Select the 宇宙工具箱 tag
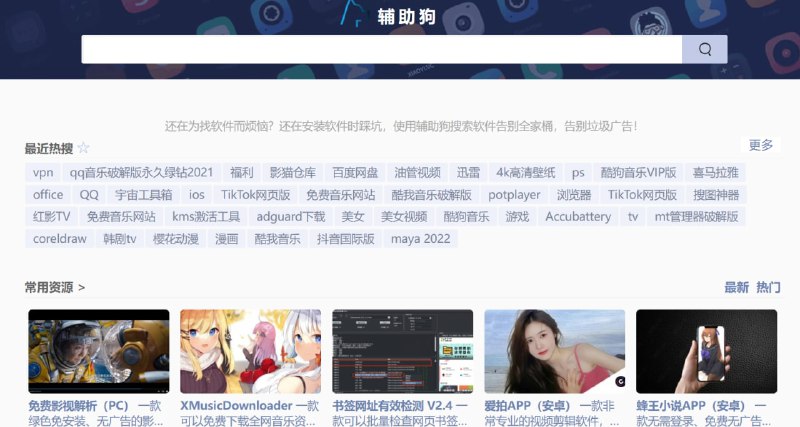 point(143,194)
